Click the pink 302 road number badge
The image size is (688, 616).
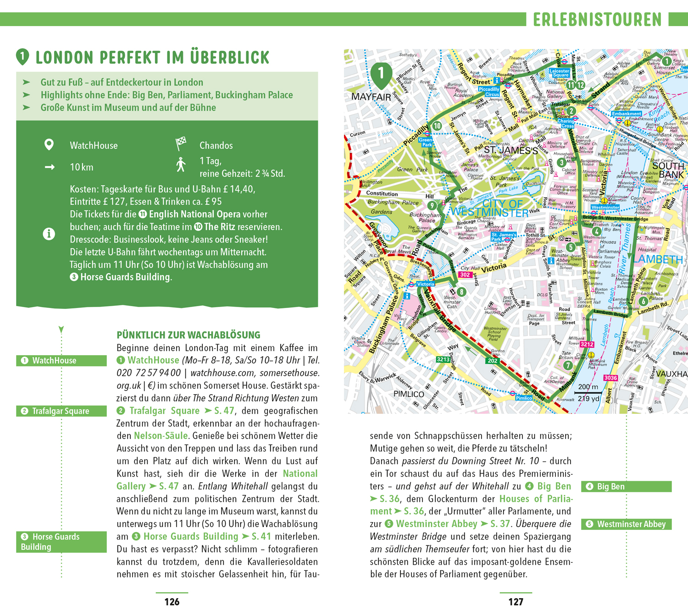tap(465, 275)
